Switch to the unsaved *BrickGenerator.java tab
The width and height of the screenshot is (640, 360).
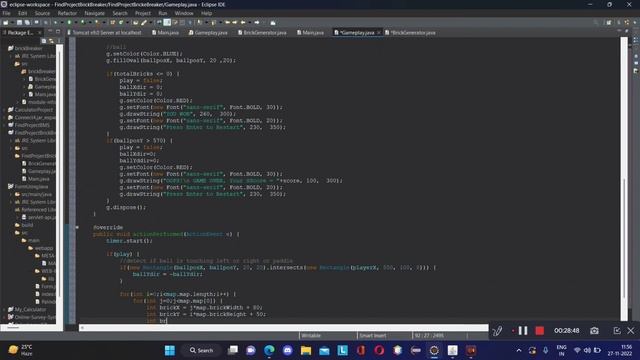(411, 32)
